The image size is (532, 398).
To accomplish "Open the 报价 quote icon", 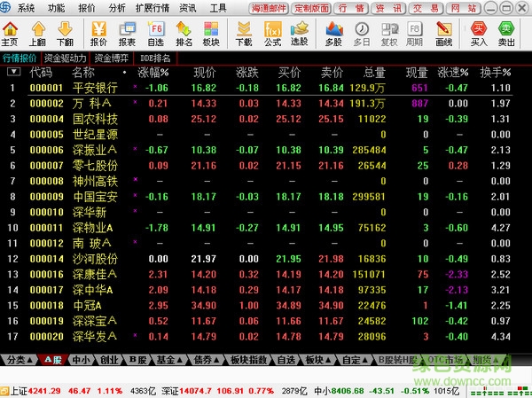I will 98,34.
